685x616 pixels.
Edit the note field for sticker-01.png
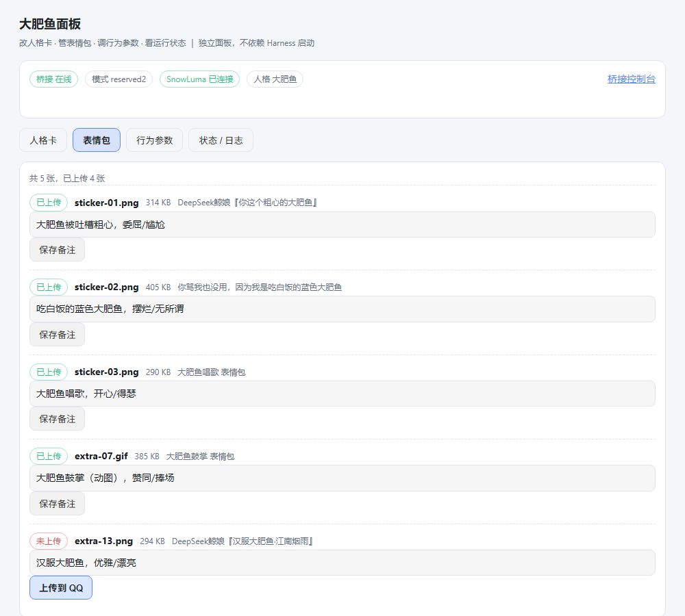(342, 224)
